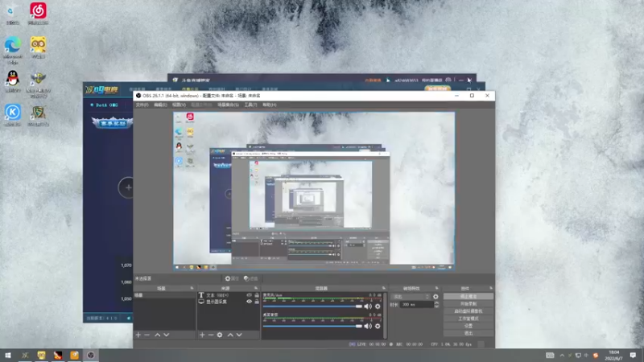Open Kugou blue K desktop shortcut
This screenshot has height=362, width=644.
[x=13, y=115]
